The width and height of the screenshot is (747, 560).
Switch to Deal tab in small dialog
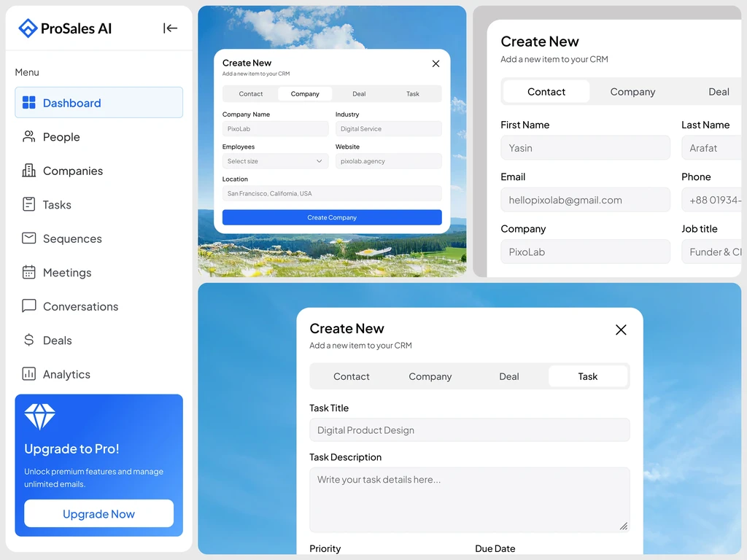(359, 94)
